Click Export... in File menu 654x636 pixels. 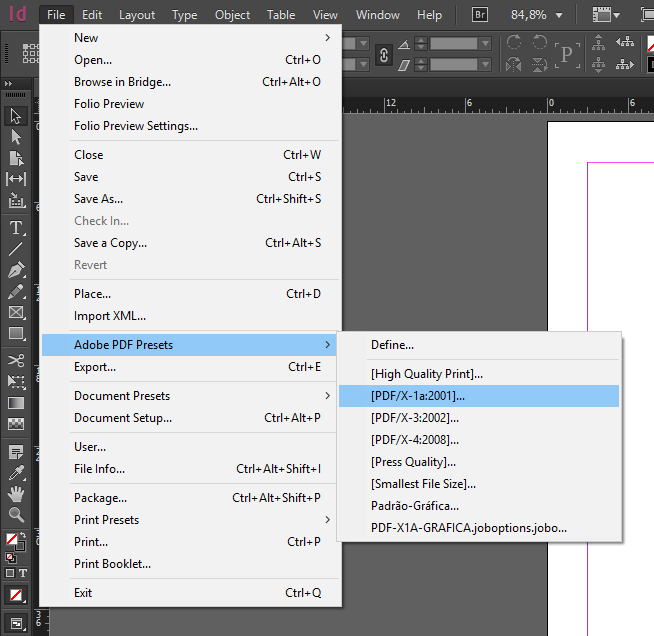tap(190, 367)
